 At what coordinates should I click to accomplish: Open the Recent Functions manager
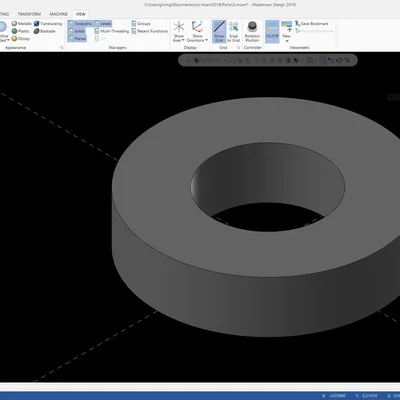[150, 31]
